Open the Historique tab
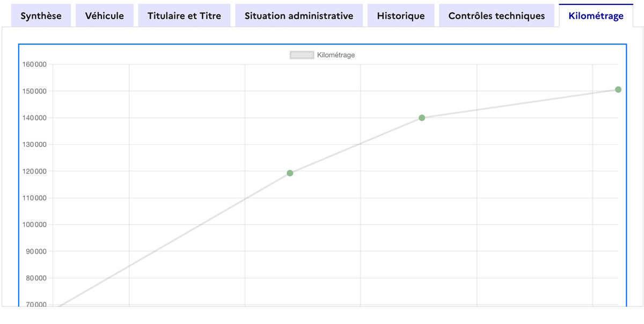 (x=401, y=16)
